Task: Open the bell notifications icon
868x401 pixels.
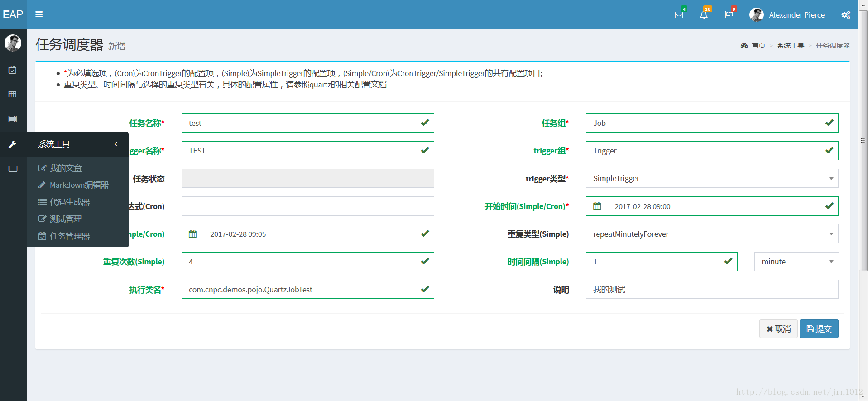Action: pyautogui.click(x=704, y=15)
